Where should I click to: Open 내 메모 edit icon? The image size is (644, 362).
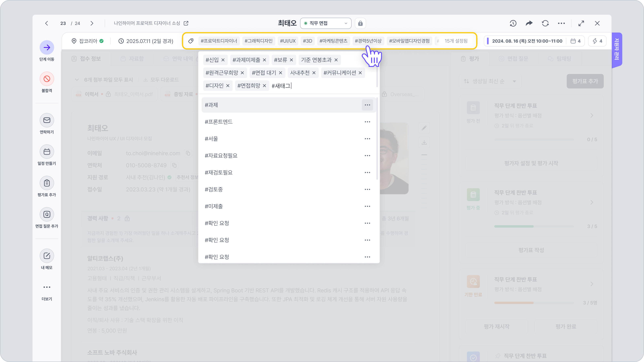pyautogui.click(x=47, y=256)
